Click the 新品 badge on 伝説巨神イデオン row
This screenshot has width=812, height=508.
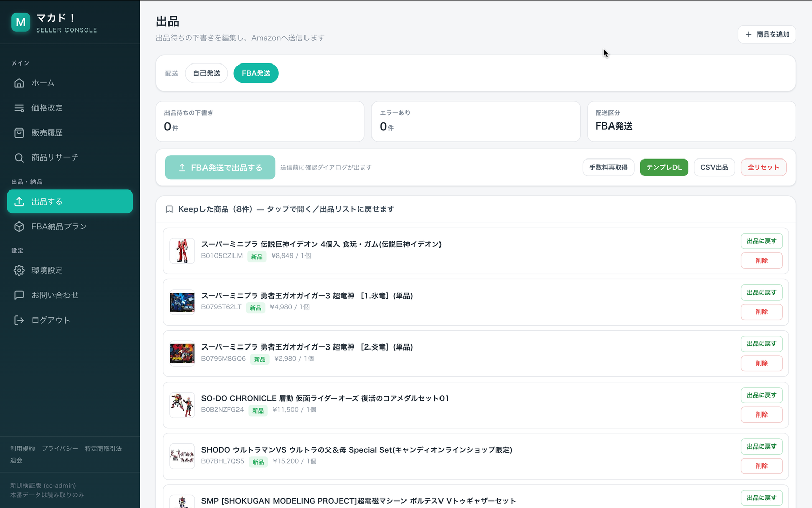point(257,257)
